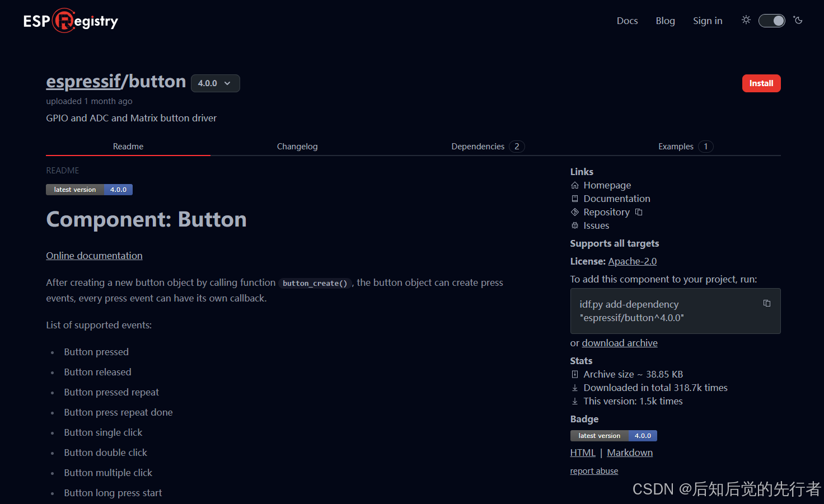The width and height of the screenshot is (824, 504).
Task: Open the Online documentation link
Action: click(x=94, y=256)
